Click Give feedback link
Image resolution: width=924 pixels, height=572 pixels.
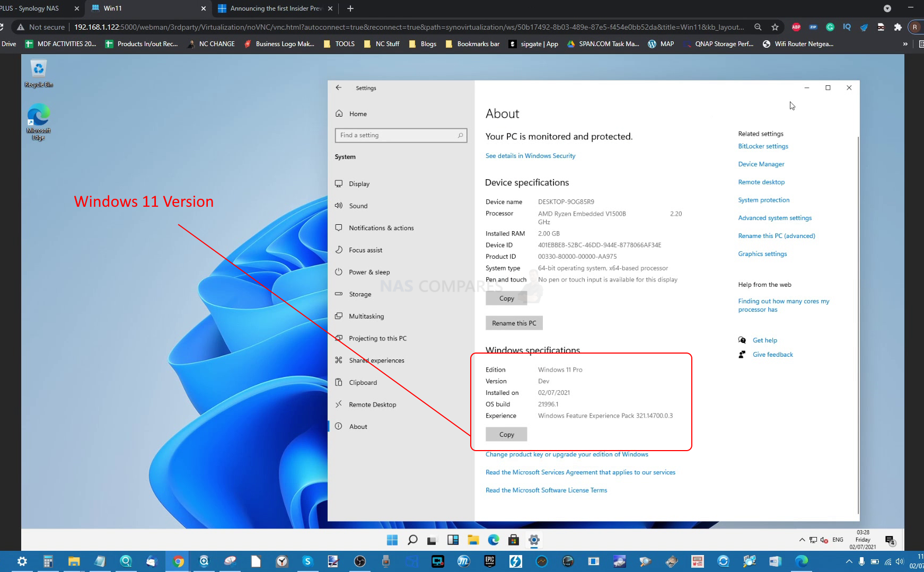[x=772, y=355]
